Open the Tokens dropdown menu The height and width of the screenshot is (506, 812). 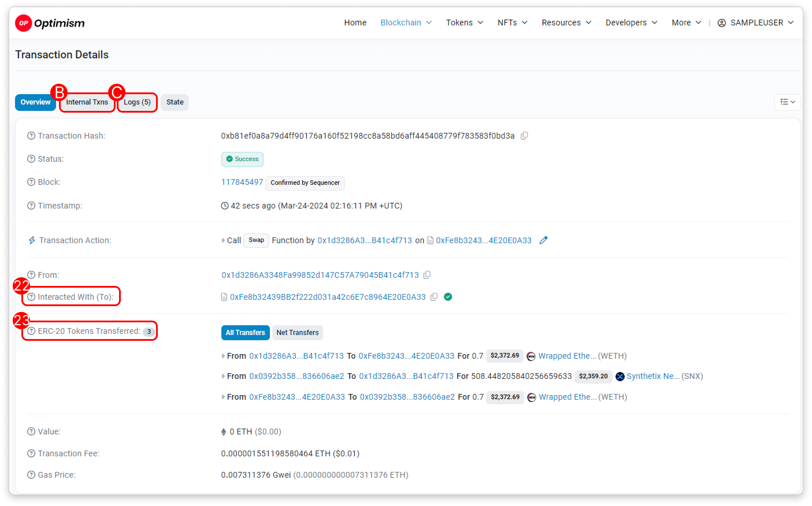pos(464,23)
